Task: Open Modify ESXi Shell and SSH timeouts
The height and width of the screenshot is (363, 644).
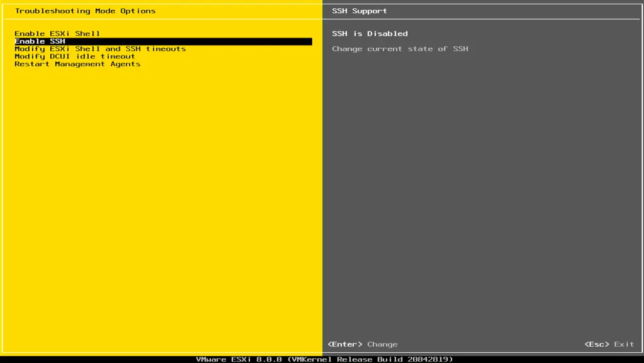Action: (100, 49)
